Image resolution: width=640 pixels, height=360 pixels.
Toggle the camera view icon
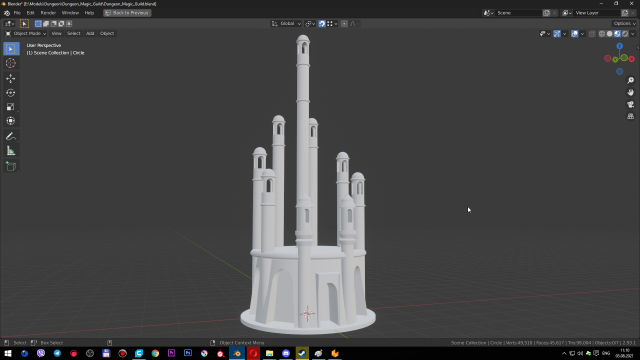[631, 104]
